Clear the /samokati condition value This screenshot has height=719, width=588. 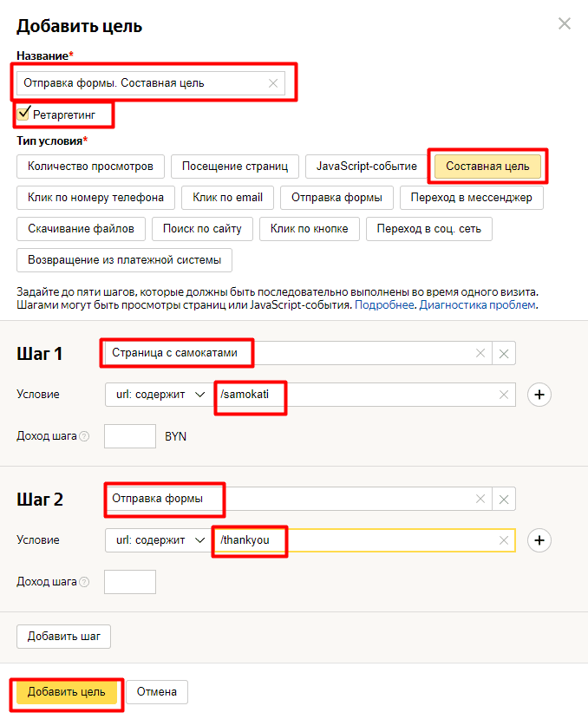(x=504, y=395)
